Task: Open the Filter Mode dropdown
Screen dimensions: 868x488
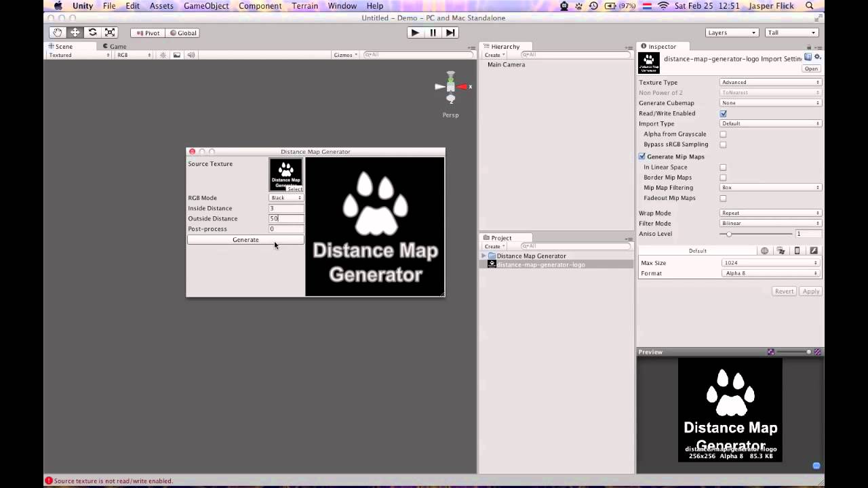Action: 770,223
